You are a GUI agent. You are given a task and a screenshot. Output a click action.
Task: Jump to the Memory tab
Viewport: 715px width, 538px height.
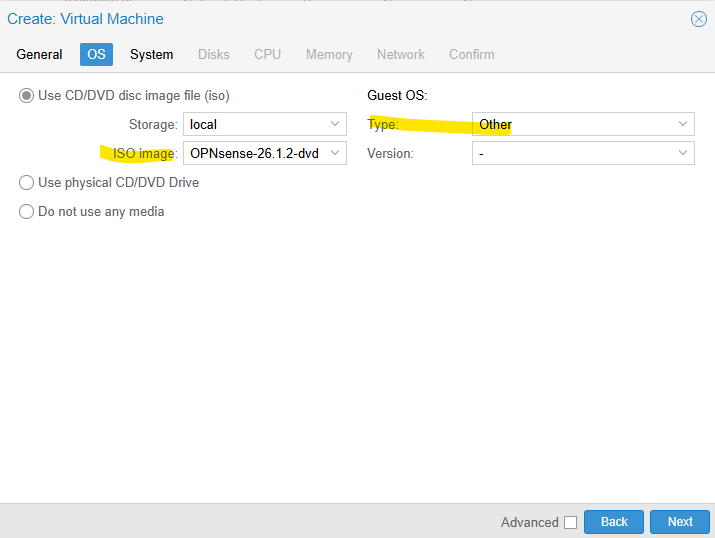pos(329,54)
